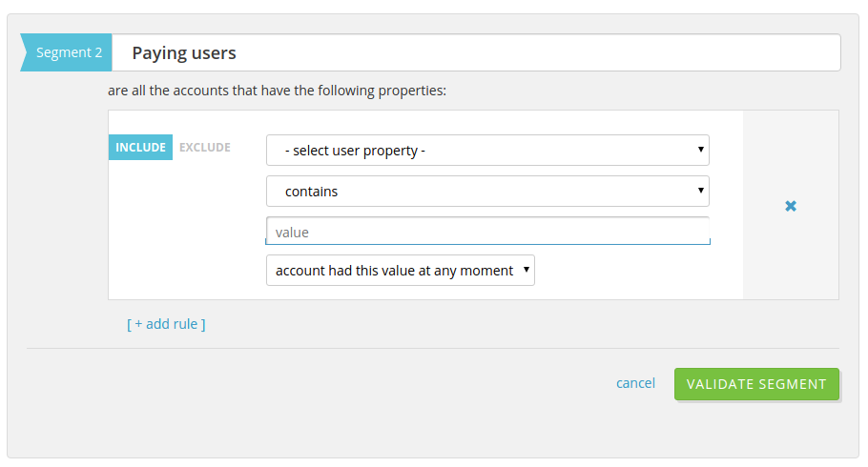Click the blank white area below INCLUDE
The height and width of the screenshot is (467, 868).
tap(181, 238)
